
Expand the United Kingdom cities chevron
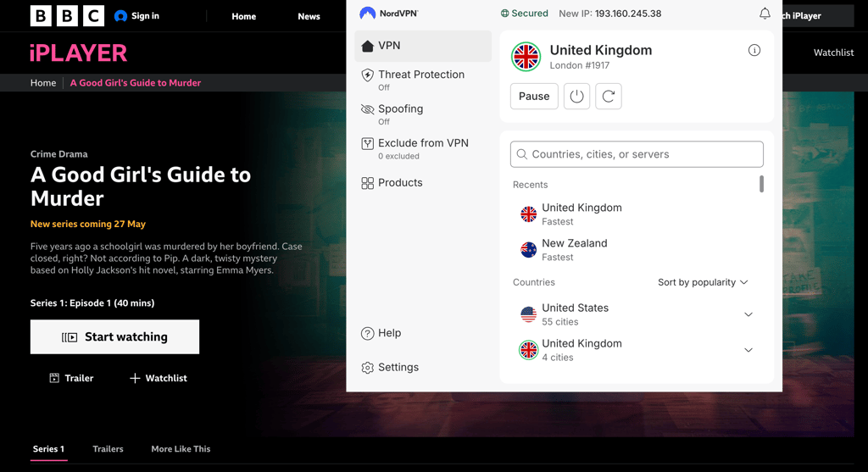click(x=748, y=350)
